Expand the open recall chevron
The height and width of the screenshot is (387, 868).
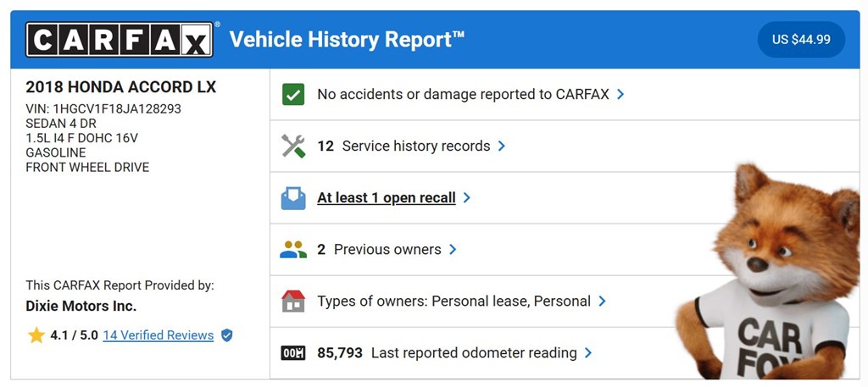[x=467, y=198]
